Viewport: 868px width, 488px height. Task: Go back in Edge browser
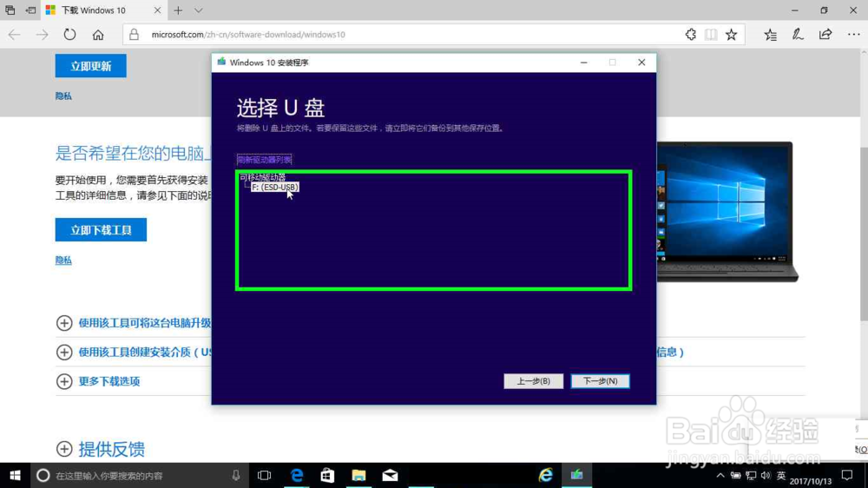tap(15, 35)
